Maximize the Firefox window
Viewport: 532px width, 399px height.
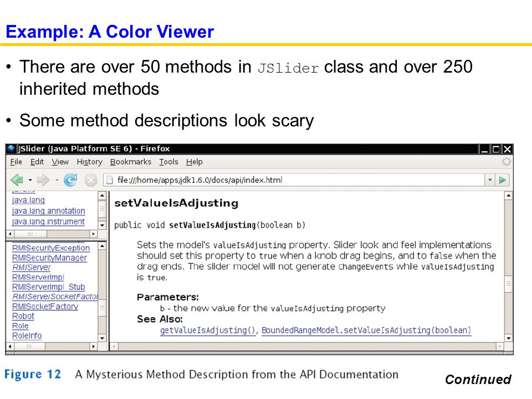[x=495, y=149]
